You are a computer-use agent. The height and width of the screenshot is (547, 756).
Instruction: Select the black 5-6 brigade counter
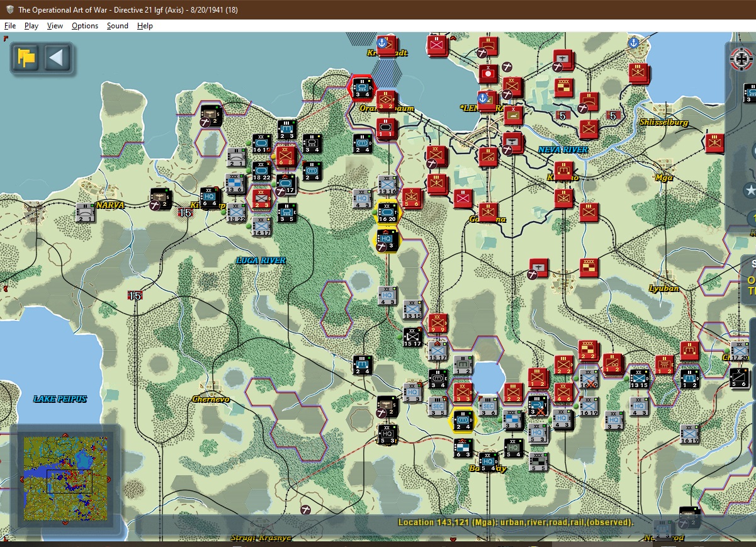click(x=740, y=378)
